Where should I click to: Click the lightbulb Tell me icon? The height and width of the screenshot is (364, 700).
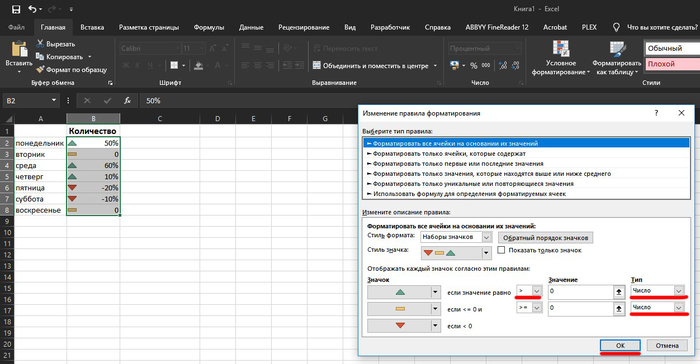(616, 27)
